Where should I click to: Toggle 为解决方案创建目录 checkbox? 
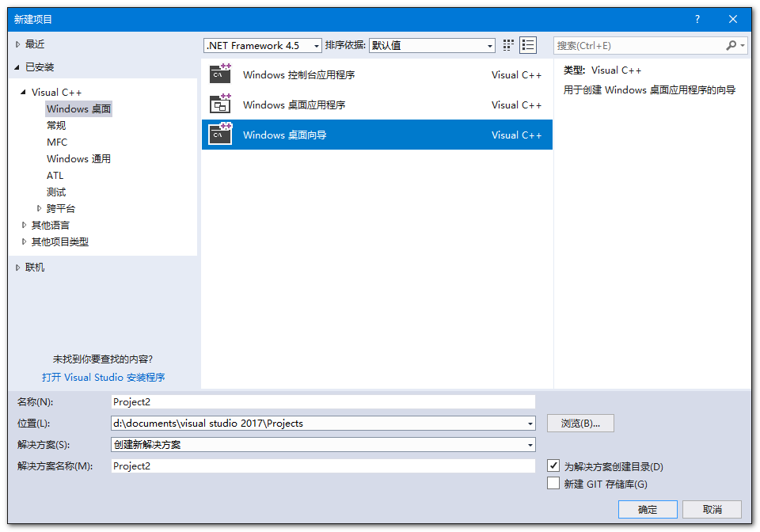pos(553,465)
